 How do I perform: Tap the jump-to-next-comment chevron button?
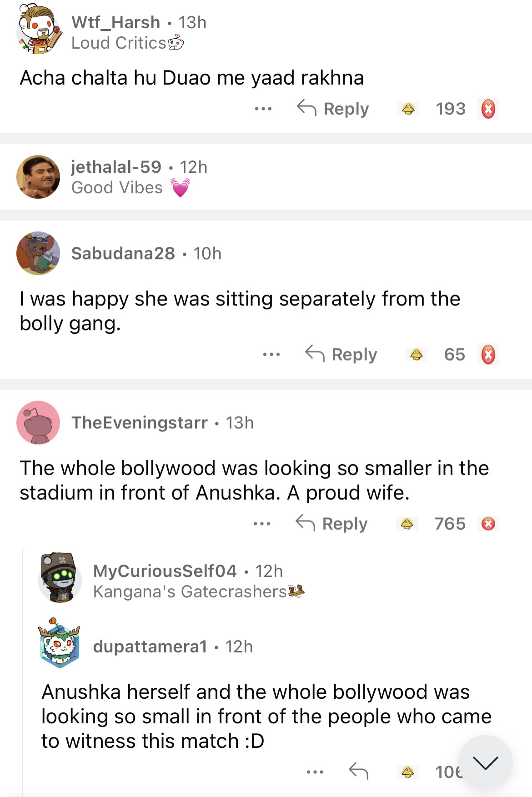pos(485,762)
